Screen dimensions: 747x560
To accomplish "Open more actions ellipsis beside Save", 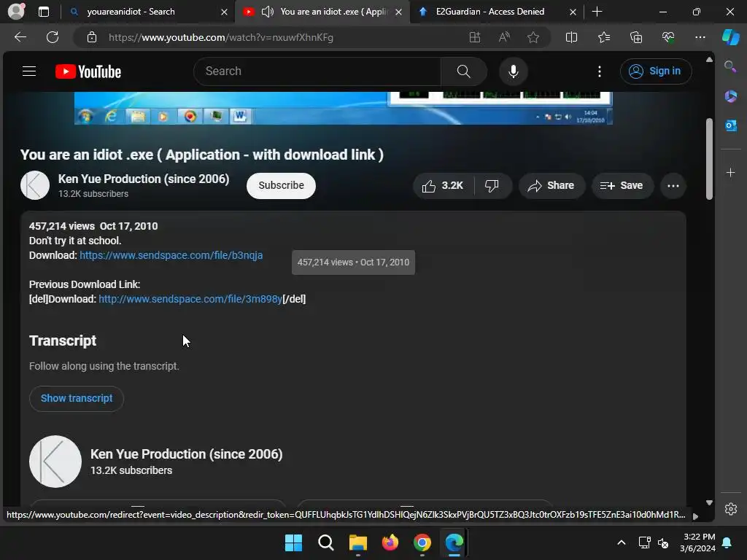I will tap(673, 186).
